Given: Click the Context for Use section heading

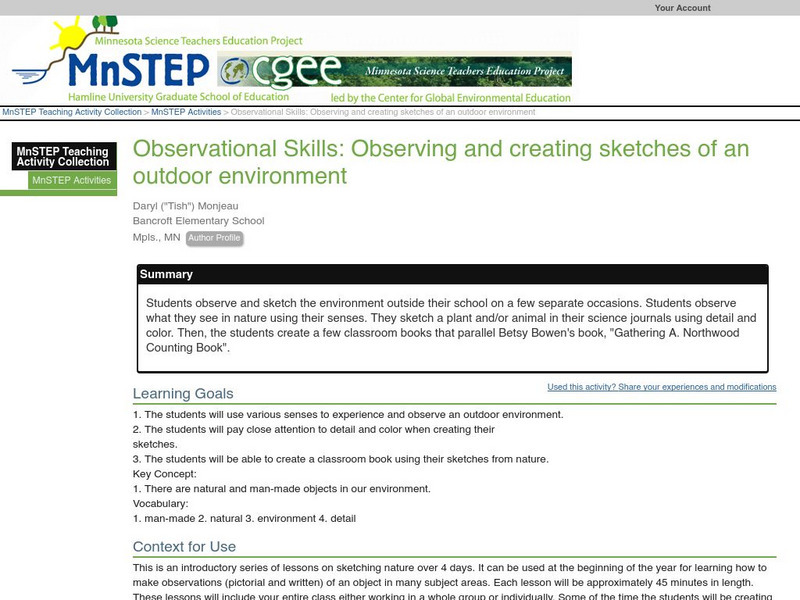Looking at the screenshot, I should click(184, 546).
